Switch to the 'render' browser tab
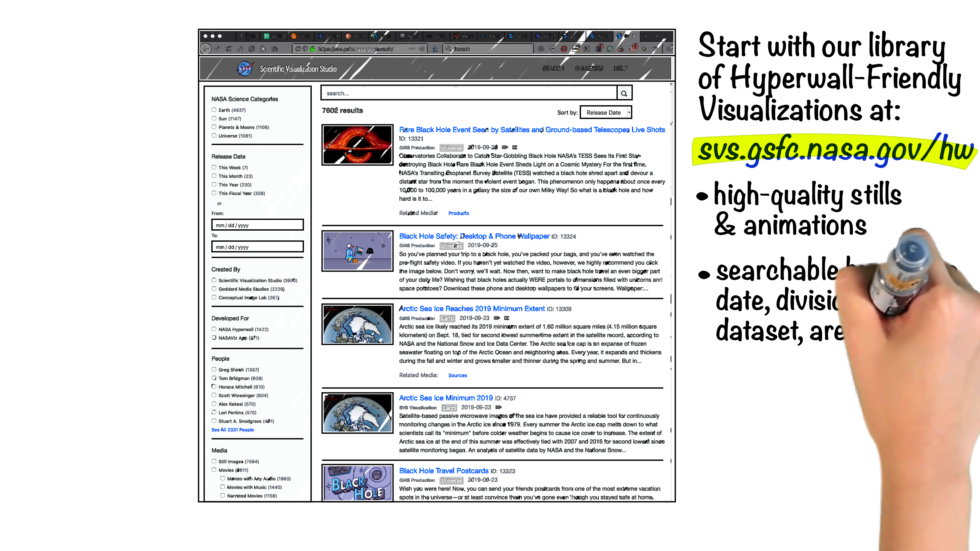980x551 pixels. (355, 36)
